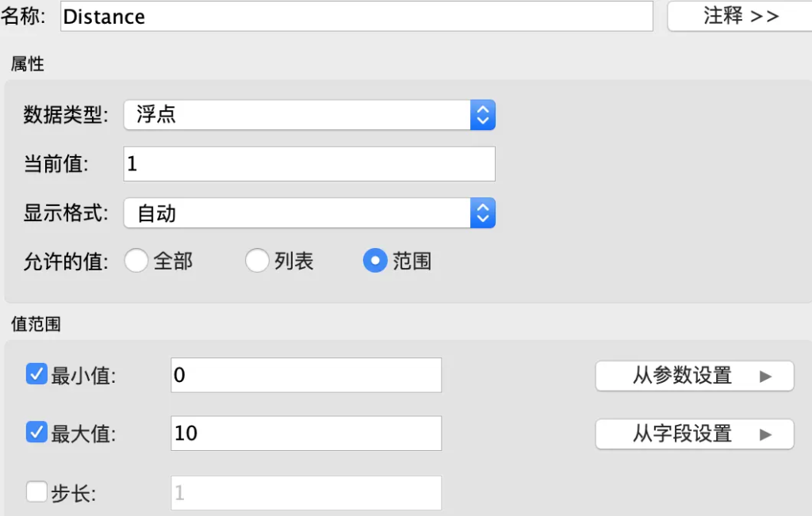Screen dimensions: 812x516
Task: Select the 全部 radio option
Action: (136, 261)
